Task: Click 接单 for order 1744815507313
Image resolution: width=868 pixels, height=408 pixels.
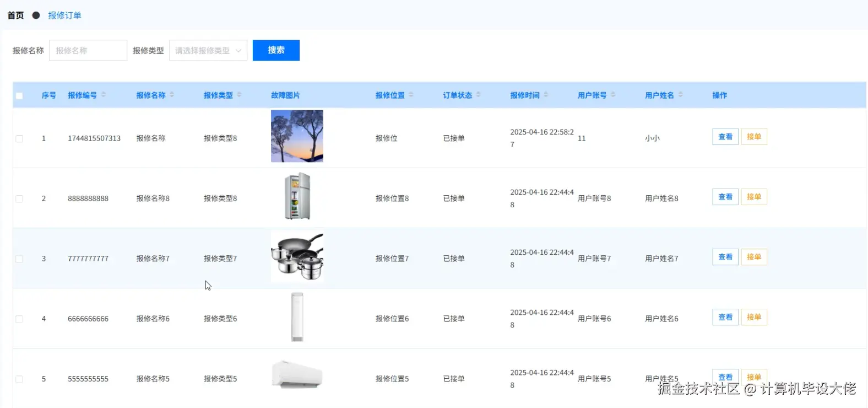Action: point(754,137)
